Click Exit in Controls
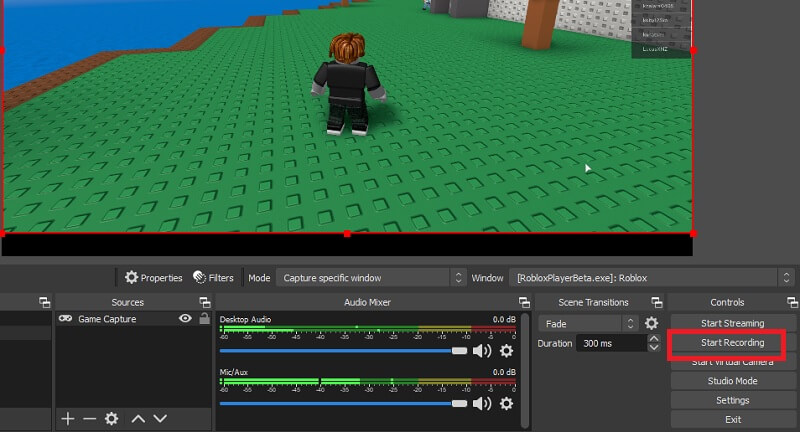 coord(733,419)
